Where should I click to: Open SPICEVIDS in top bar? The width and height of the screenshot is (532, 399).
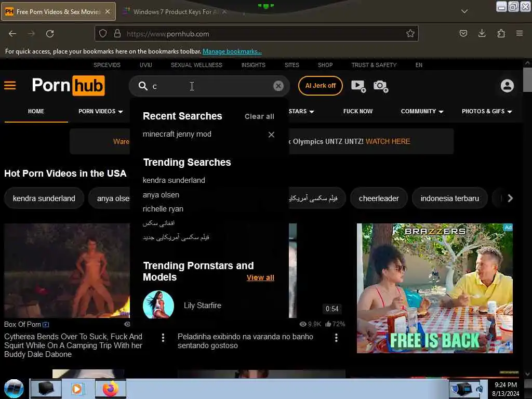coord(107,65)
